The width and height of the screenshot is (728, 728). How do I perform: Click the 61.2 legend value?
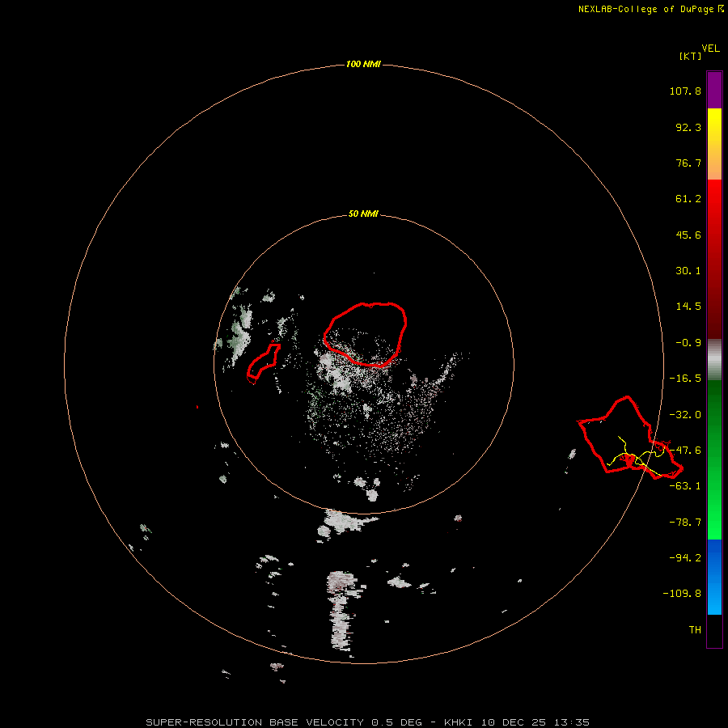688,199
